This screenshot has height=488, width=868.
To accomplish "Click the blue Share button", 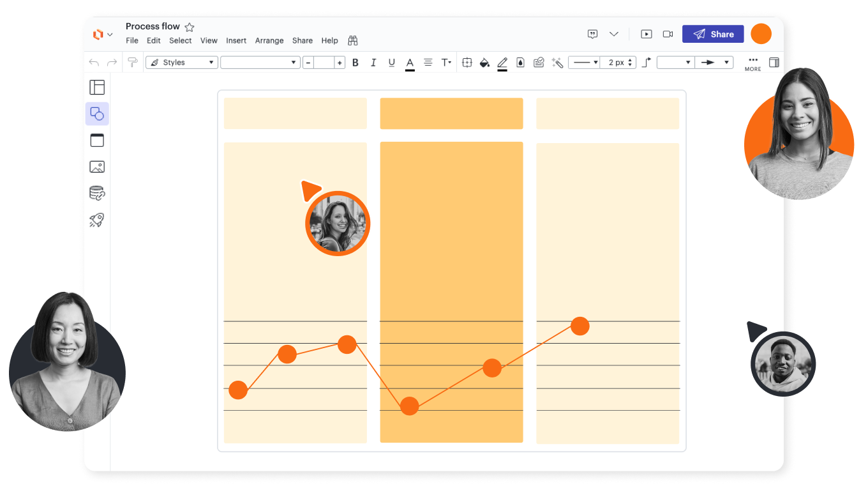I will (x=713, y=34).
